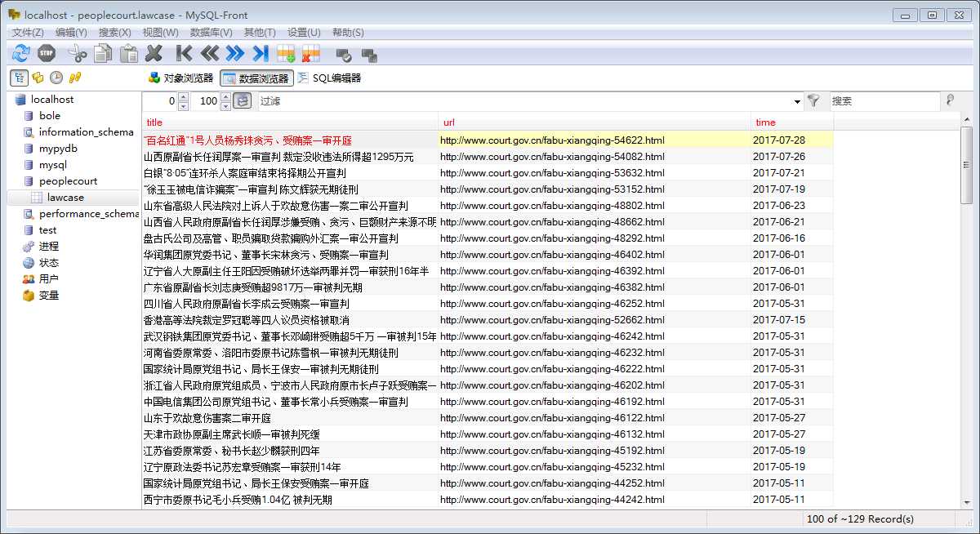
Task: Open the 编辑(Y) menu
Action: click(71, 32)
